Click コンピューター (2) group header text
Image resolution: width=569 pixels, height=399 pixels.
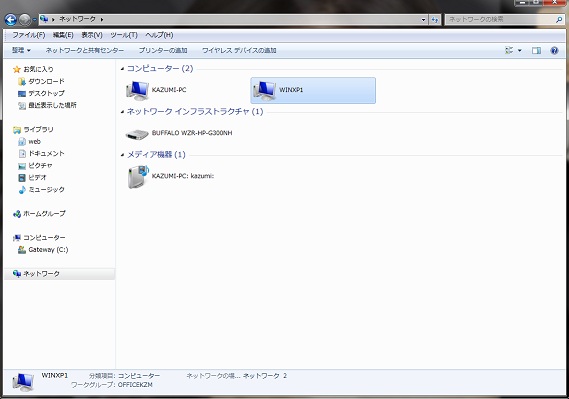point(160,69)
